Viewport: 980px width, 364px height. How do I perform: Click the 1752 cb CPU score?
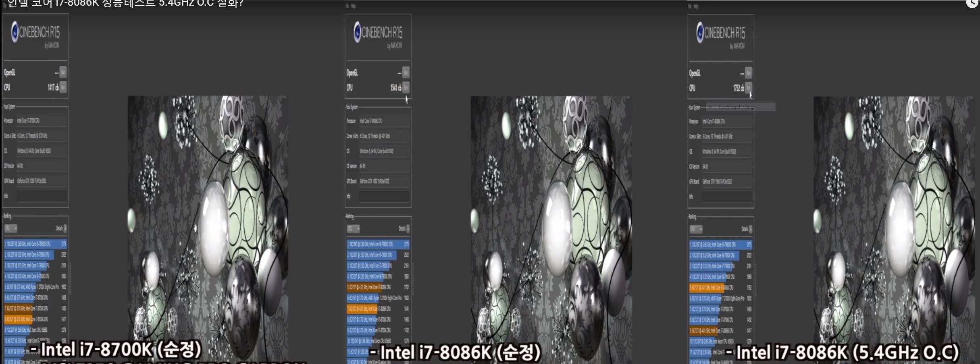coord(738,88)
